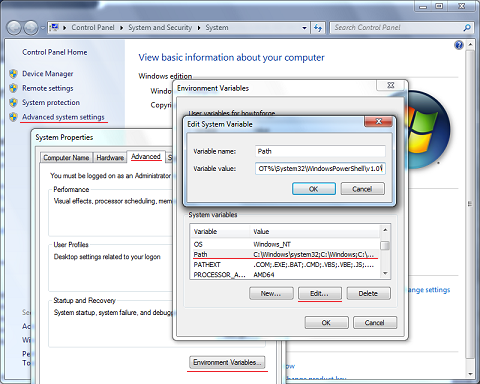The height and width of the screenshot is (384, 480).
Task: Click the shield icon beside Device Manager
Action: pyautogui.click(x=13, y=74)
